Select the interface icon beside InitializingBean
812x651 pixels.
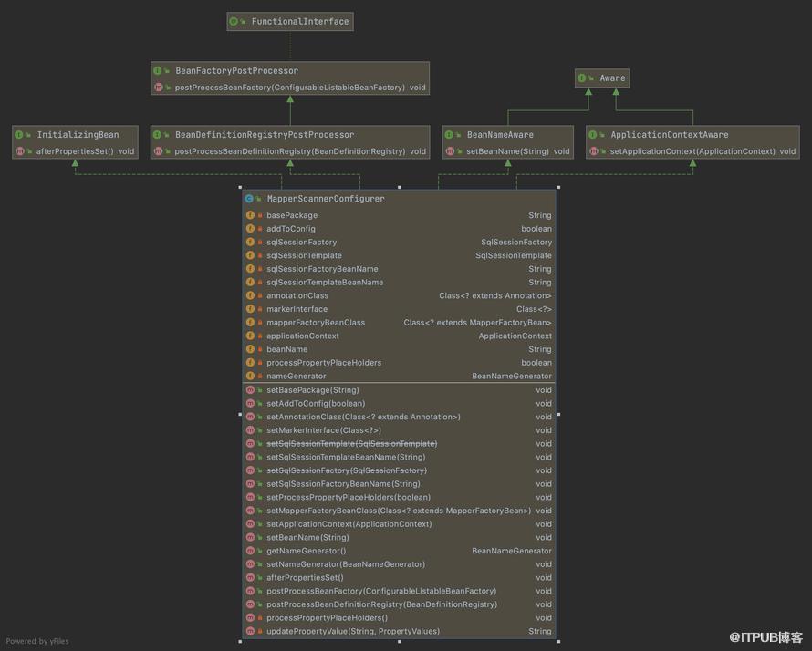(x=19, y=135)
